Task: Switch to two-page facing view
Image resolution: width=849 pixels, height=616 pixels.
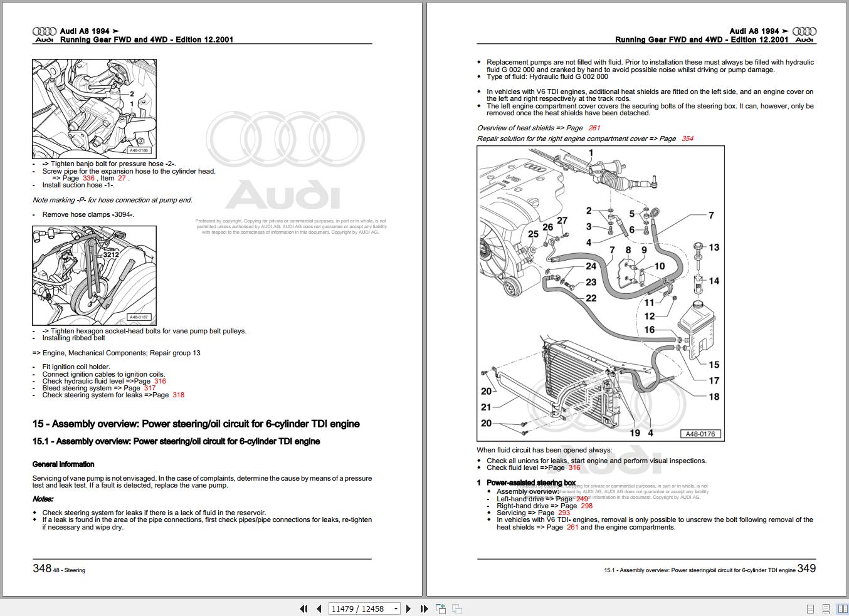Action: [842, 608]
